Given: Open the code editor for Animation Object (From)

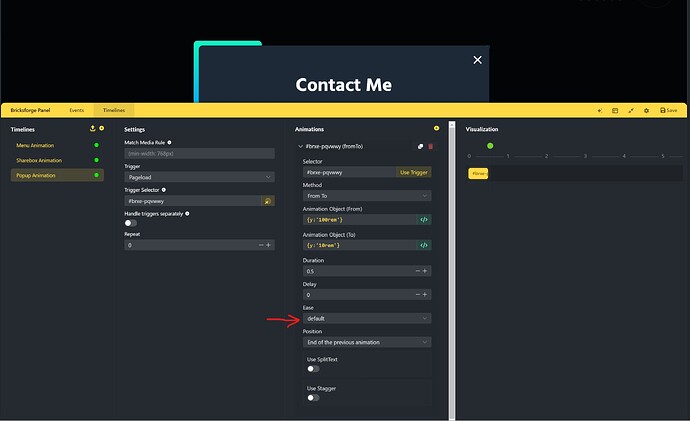Looking at the screenshot, I should tap(424, 219).
